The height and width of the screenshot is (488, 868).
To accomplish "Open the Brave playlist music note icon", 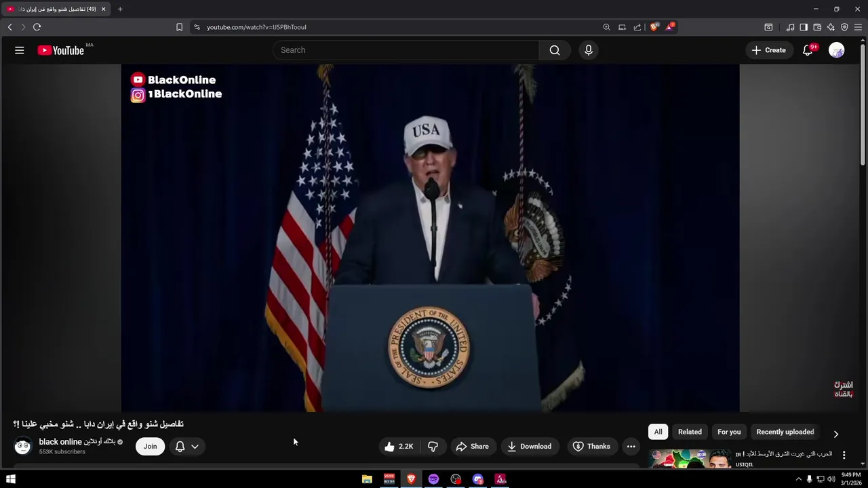I will (790, 27).
